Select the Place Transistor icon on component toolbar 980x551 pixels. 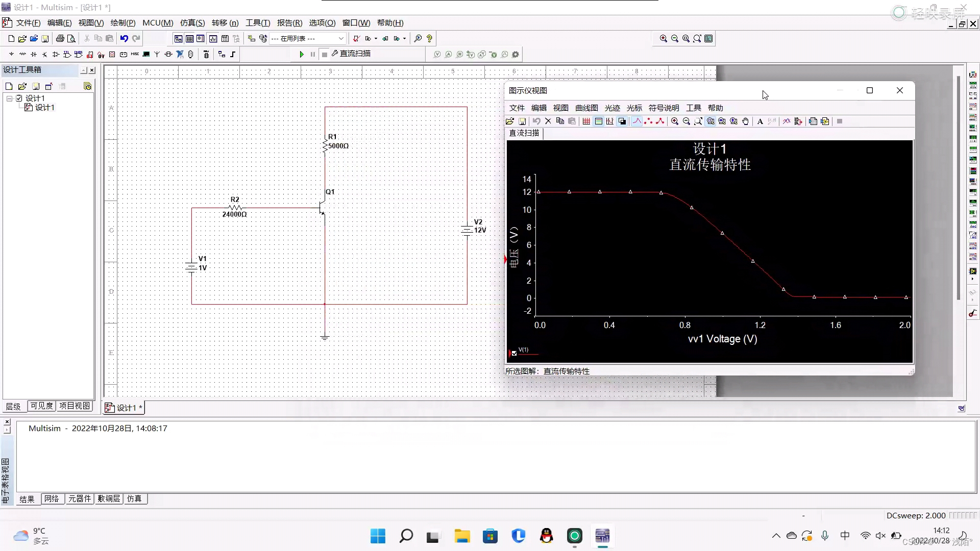pyautogui.click(x=44, y=54)
